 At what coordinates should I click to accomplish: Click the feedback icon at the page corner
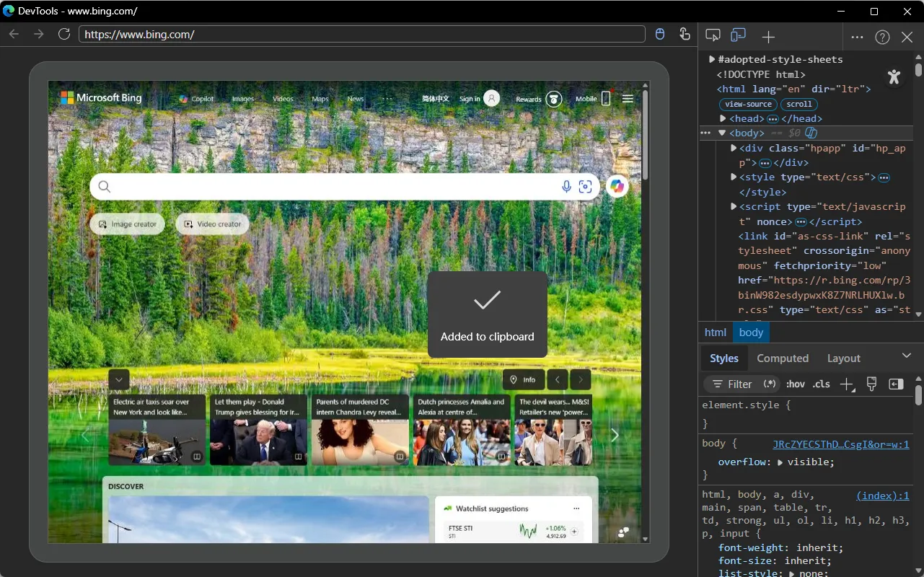tap(624, 532)
